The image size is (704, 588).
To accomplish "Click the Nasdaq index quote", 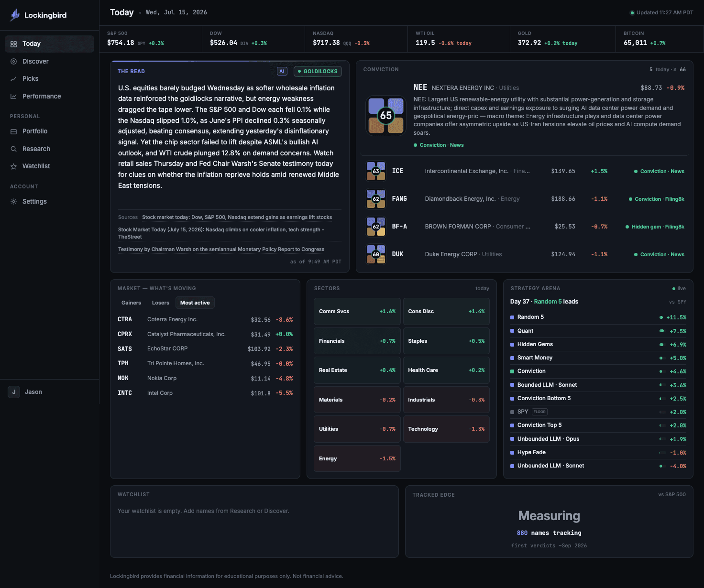I will [356, 39].
